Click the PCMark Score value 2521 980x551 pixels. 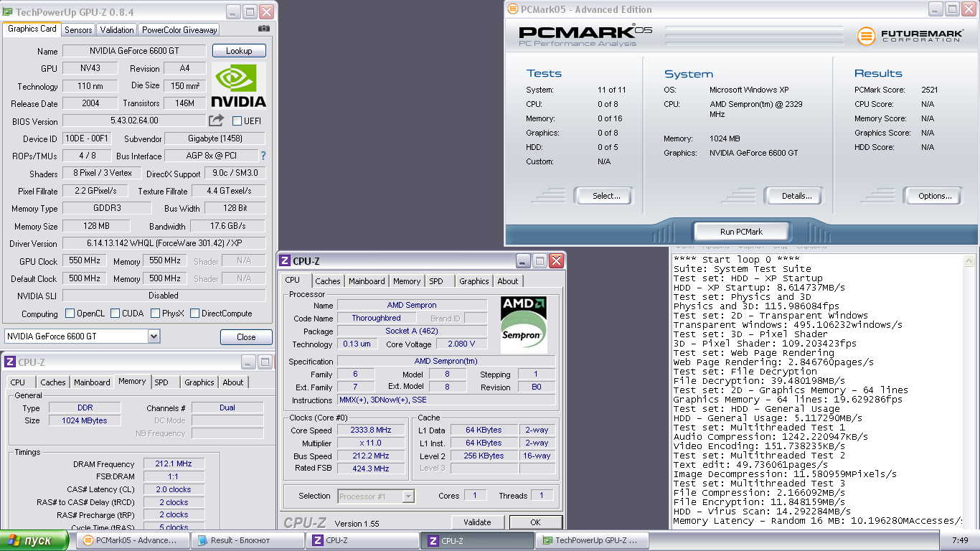coord(929,90)
